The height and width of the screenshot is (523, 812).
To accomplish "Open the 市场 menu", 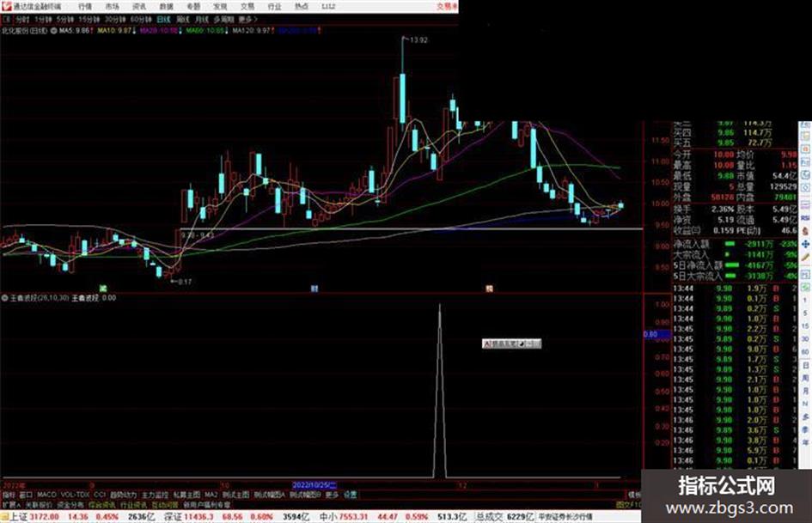I will (112, 7).
